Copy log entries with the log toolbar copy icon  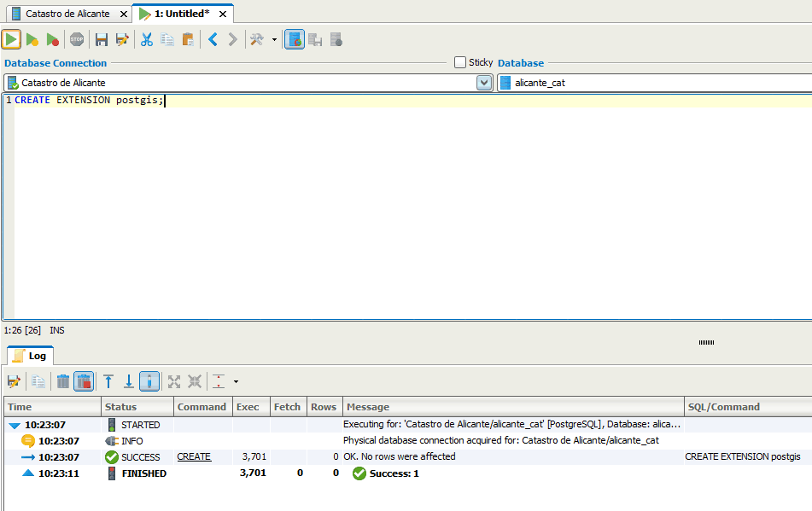pyautogui.click(x=38, y=381)
